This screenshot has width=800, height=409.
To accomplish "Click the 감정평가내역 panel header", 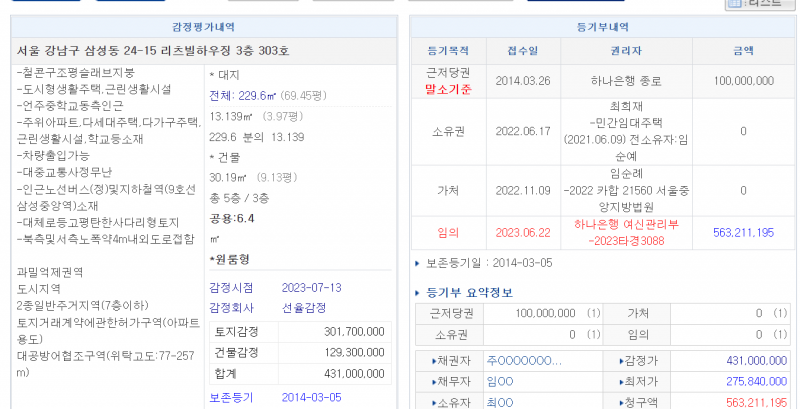I will 200,27.
